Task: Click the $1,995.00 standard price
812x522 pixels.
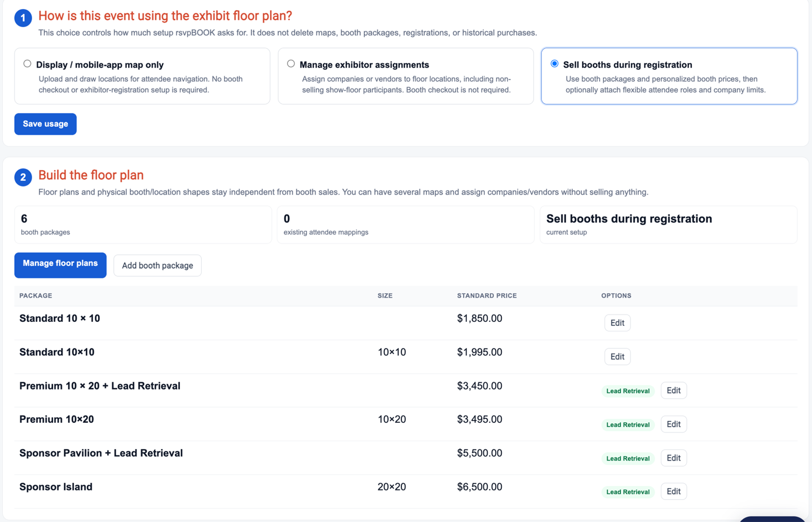Action: click(x=479, y=352)
